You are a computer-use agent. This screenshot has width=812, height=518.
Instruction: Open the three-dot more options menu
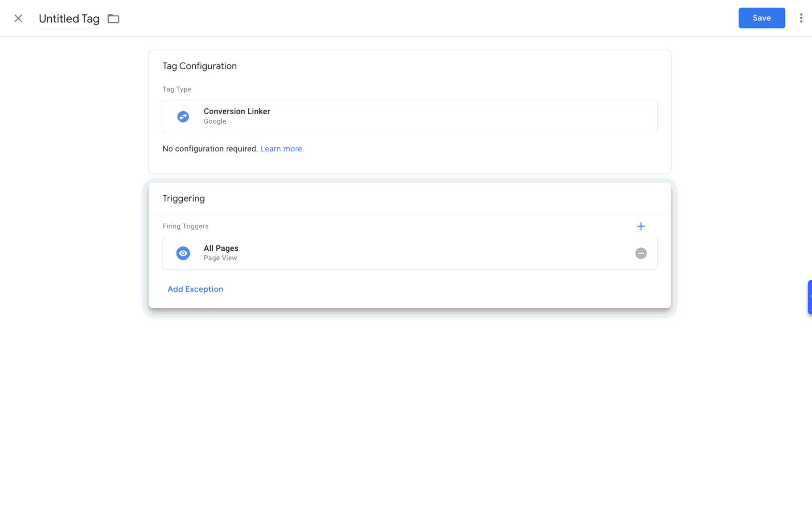pos(801,18)
